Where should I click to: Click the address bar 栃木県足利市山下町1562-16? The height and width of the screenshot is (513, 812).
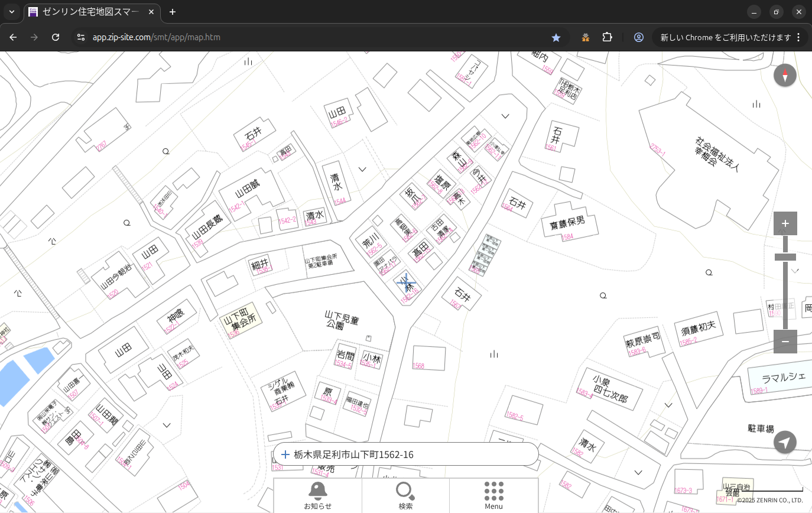pos(406,454)
